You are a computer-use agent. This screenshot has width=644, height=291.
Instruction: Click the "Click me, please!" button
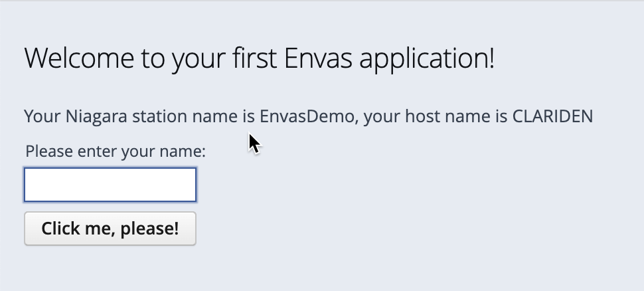[x=110, y=229]
